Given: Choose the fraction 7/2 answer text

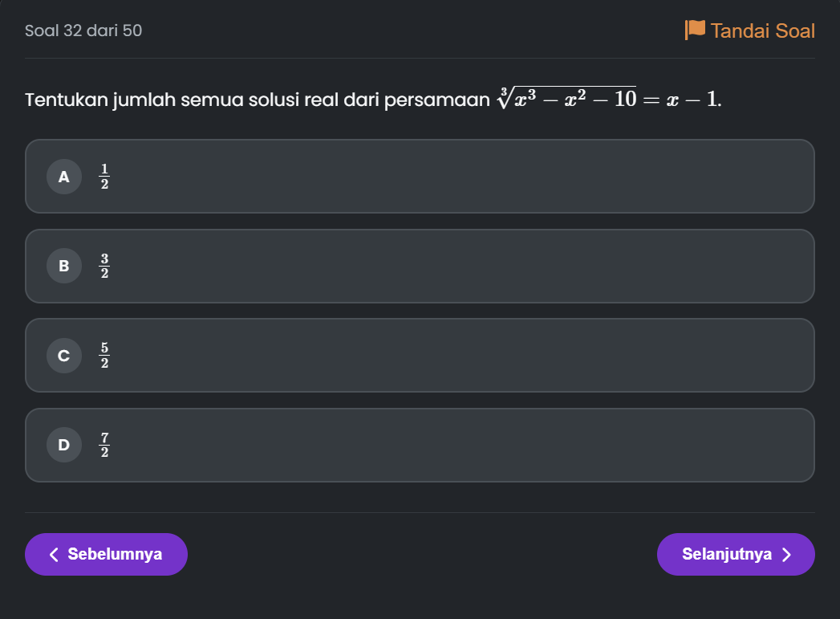Looking at the screenshot, I should 104,445.
